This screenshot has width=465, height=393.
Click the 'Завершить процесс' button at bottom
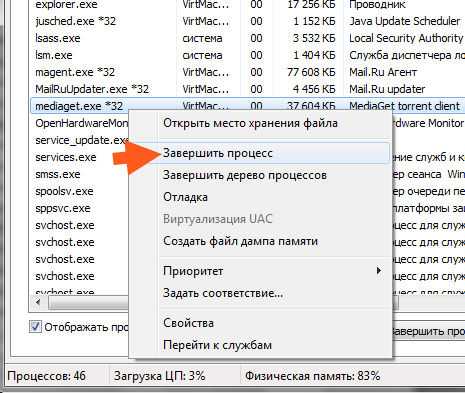click(x=428, y=331)
